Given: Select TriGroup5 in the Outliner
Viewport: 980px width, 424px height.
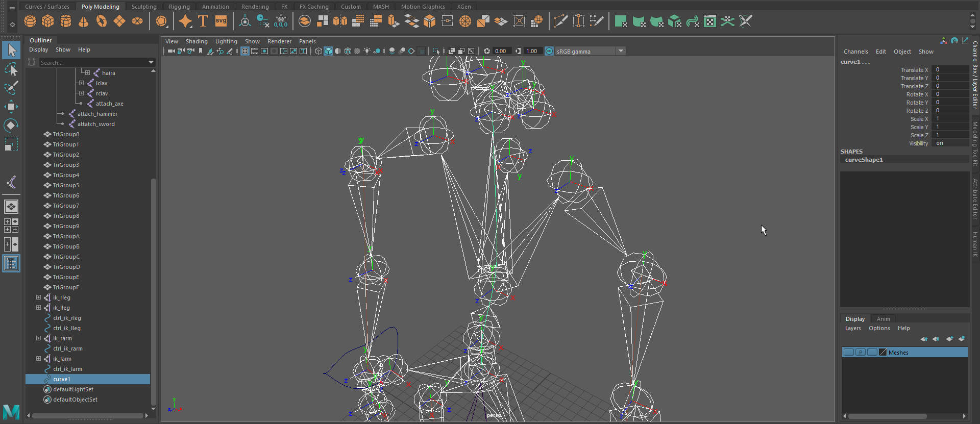Looking at the screenshot, I should [66, 185].
